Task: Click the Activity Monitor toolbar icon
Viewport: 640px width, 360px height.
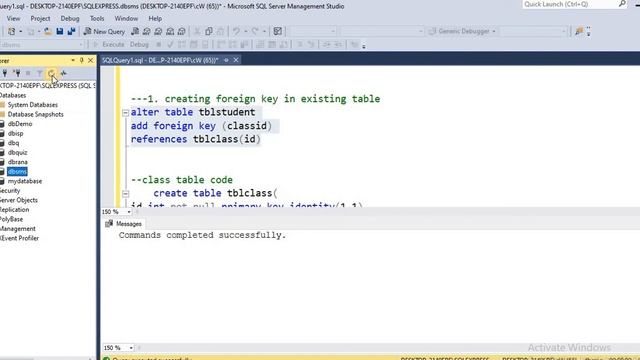Action: point(278,31)
